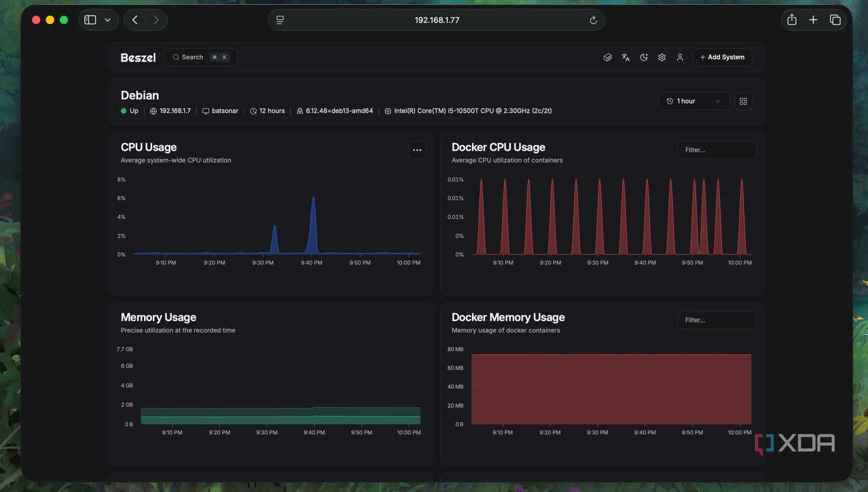The width and height of the screenshot is (868, 492).
Task: Open the language selector icon
Action: pos(625,57)
